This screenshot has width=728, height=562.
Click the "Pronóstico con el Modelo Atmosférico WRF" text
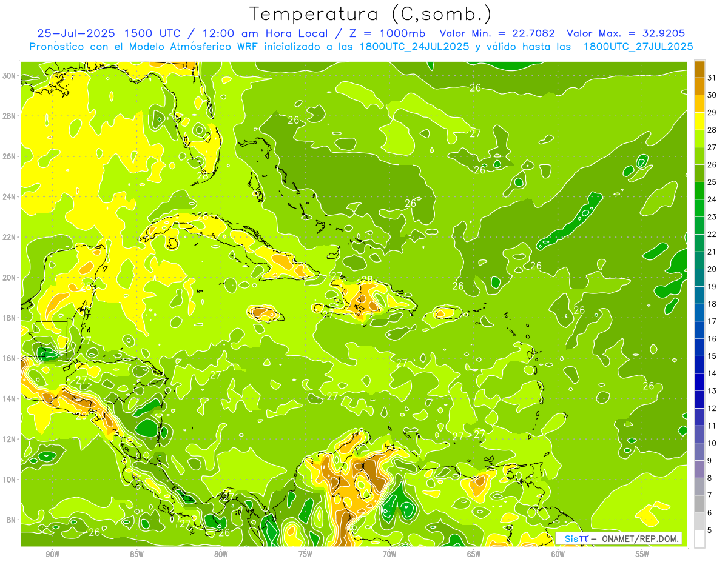point(144,47)
